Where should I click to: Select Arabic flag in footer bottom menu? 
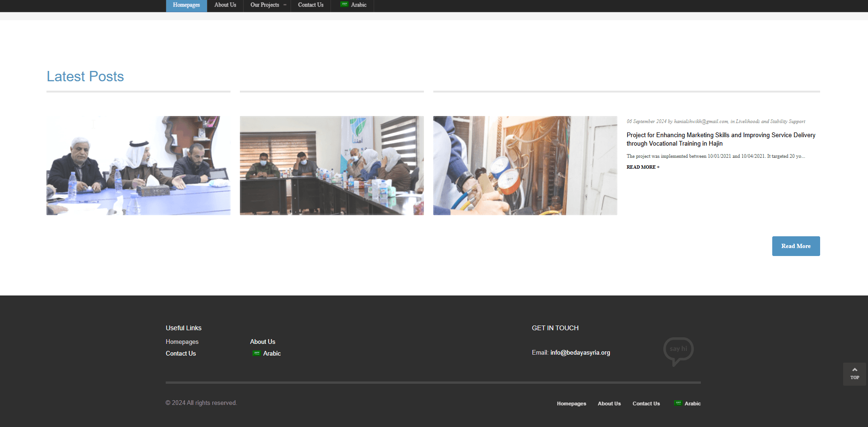pyautogui.click(x=678, y=403)
